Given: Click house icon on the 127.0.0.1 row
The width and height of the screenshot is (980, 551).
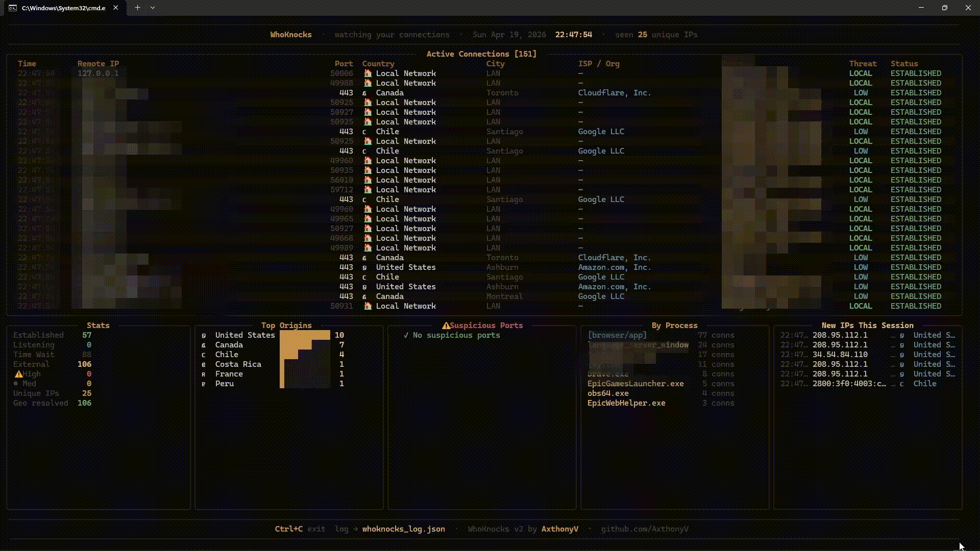Looking at the screenshot, I should pyautogui.click(x=367, y=73).
